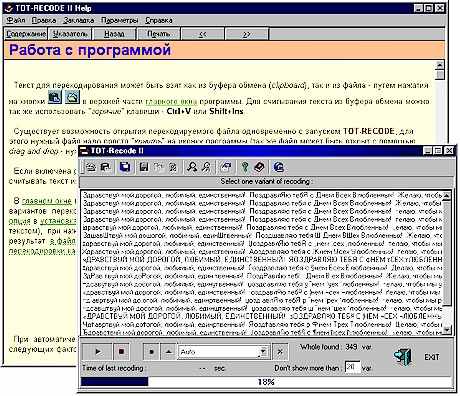This screenshot has height=396, width=460.
Task: Stop recoding with the red square button
Action: pos(121,351)
